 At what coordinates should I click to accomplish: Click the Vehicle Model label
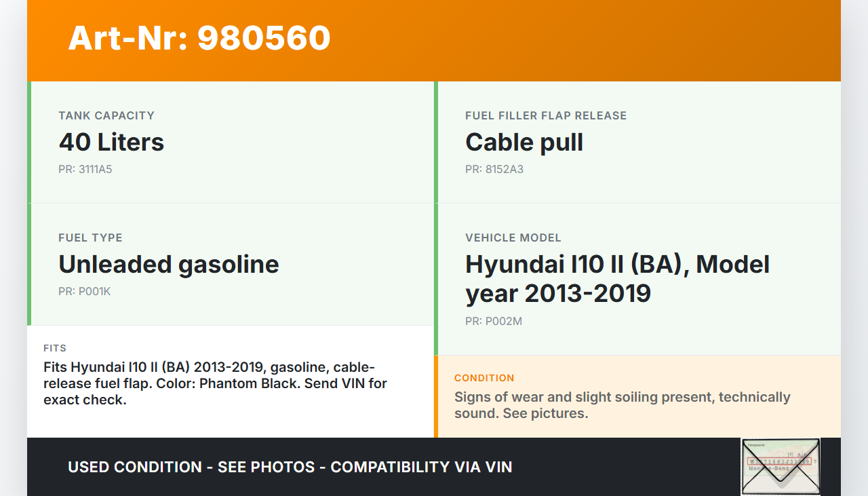click(x=513, y=237)
